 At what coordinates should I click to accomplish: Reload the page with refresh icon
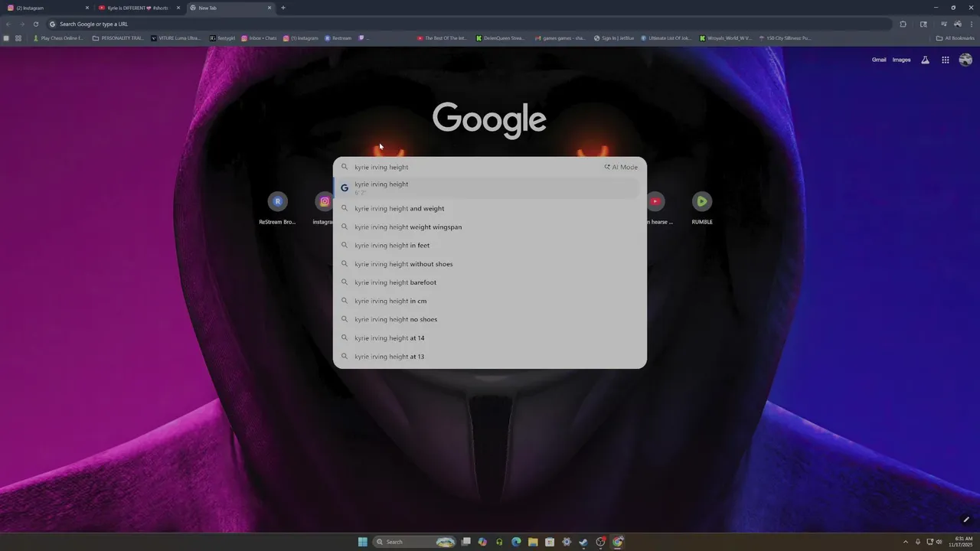tap(35, 24)
